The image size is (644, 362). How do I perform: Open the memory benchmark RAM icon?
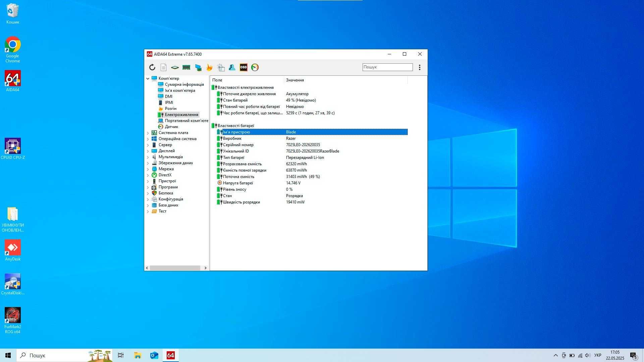[x=186, y=67]
